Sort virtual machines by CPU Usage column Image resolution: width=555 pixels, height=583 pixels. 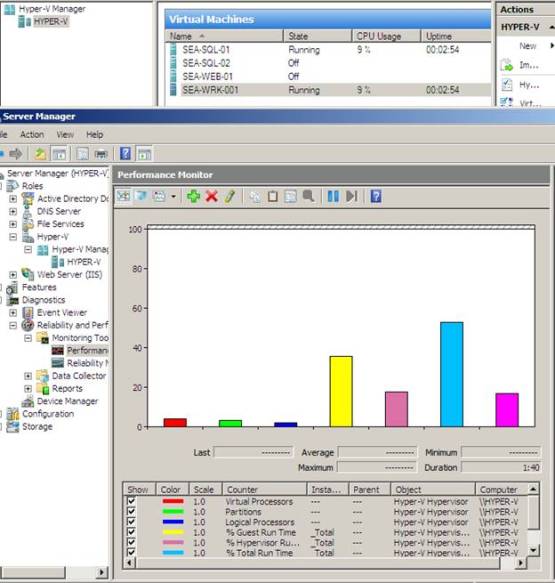pos(386,36)
